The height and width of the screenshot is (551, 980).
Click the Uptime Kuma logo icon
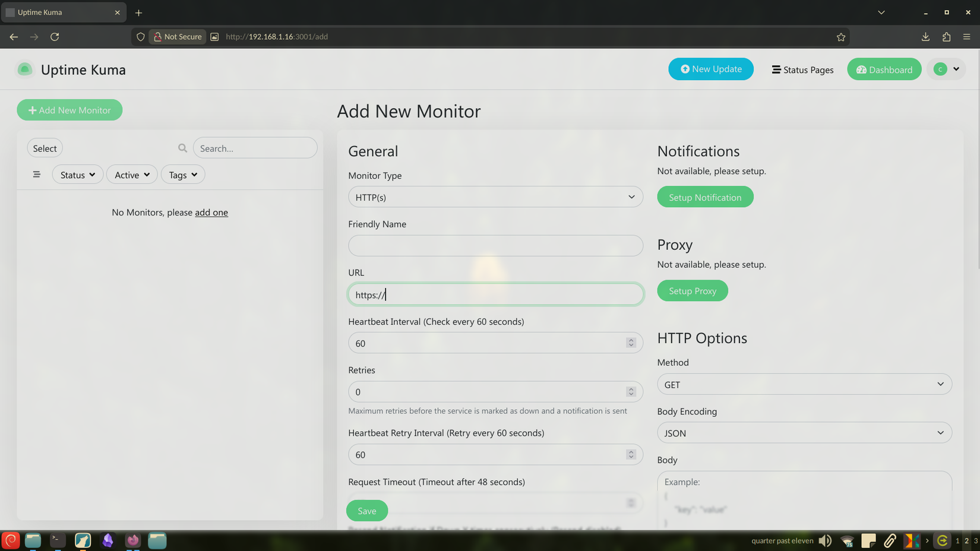(25, 69)
